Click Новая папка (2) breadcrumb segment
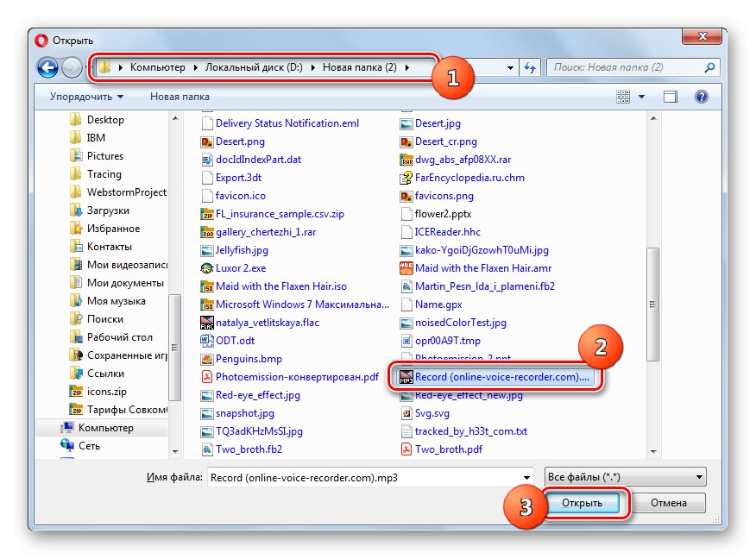Screen dimensions: 756x559 pos(360,67)
